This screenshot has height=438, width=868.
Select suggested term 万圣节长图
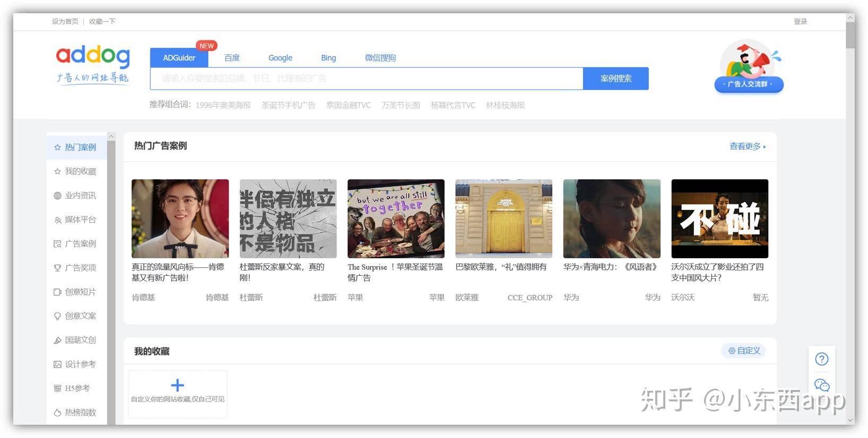point(401,105)
